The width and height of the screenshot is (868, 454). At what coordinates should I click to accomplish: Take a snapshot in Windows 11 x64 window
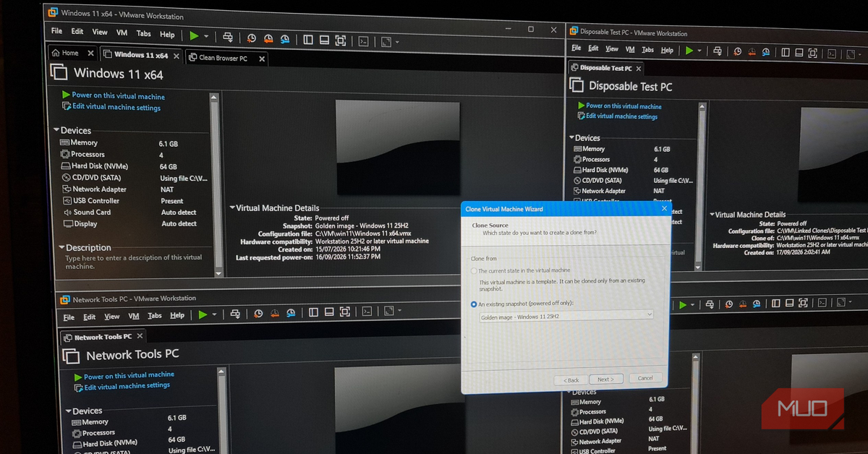point(252,38)
